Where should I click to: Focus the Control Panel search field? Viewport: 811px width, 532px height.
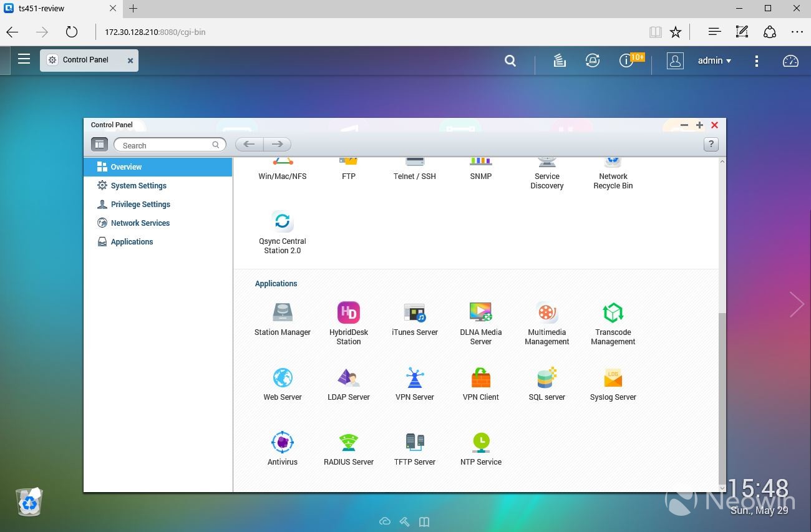(170, 145)
